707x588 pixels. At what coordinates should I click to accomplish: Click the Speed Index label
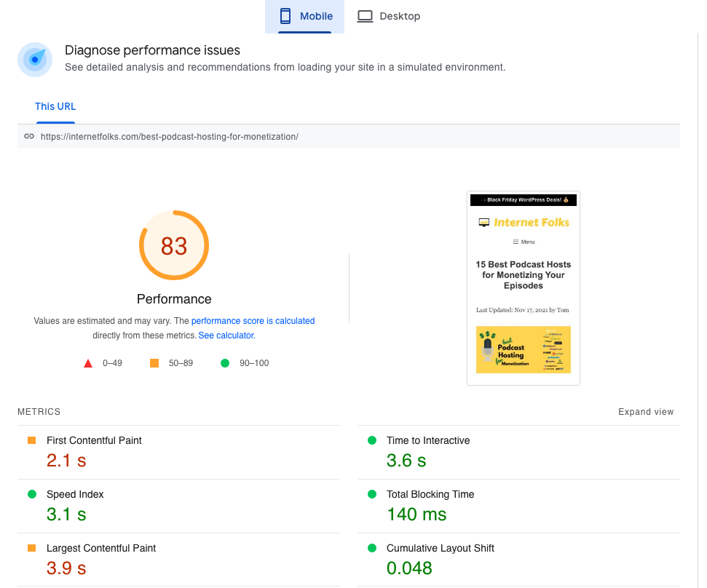[75, 494]
